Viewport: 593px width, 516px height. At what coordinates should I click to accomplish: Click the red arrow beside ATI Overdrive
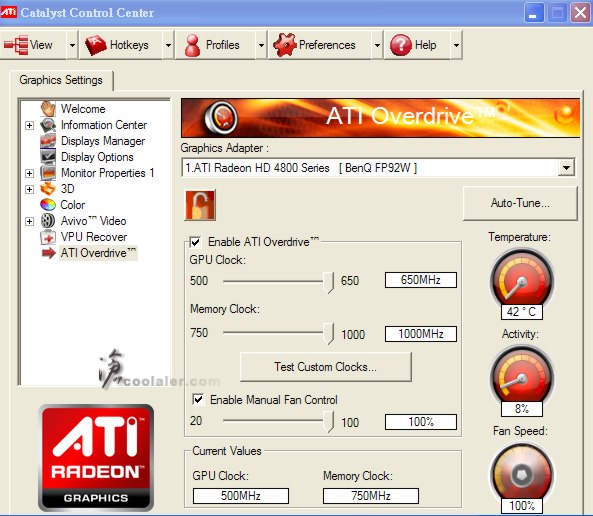pos(49,253)
